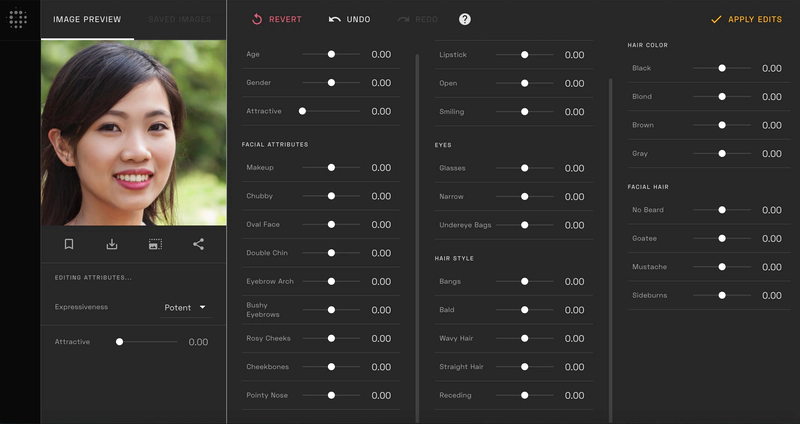Click the grayed-out Redo button
The height and width of the screenshot is (424, 800).
pos(418,19)
